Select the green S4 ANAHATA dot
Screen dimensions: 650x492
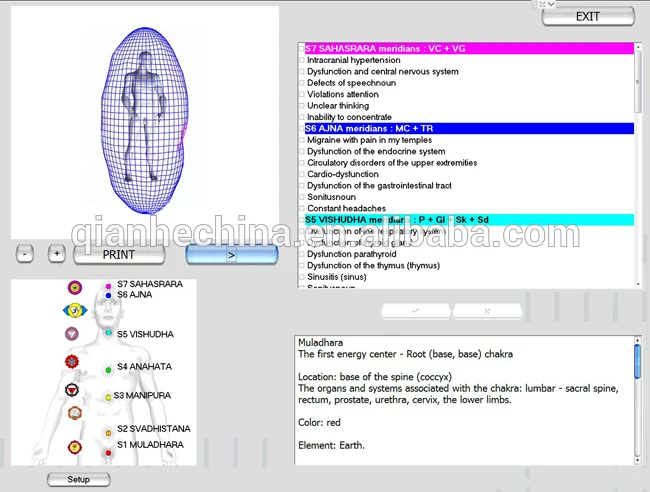(x=108, y=370)
